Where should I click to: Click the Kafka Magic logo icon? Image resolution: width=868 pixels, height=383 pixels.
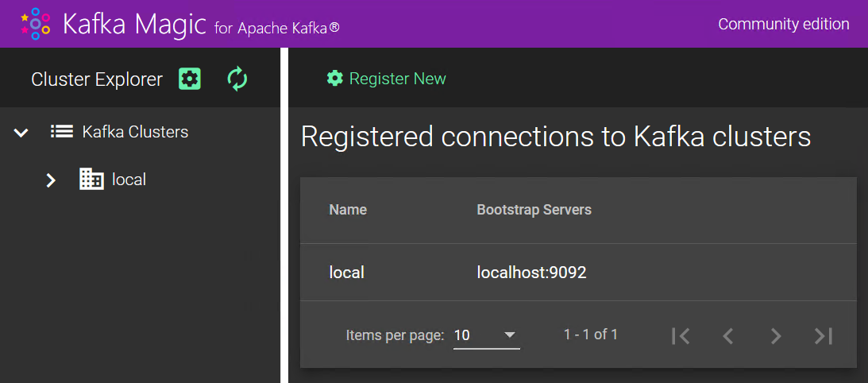coord(36,24)
